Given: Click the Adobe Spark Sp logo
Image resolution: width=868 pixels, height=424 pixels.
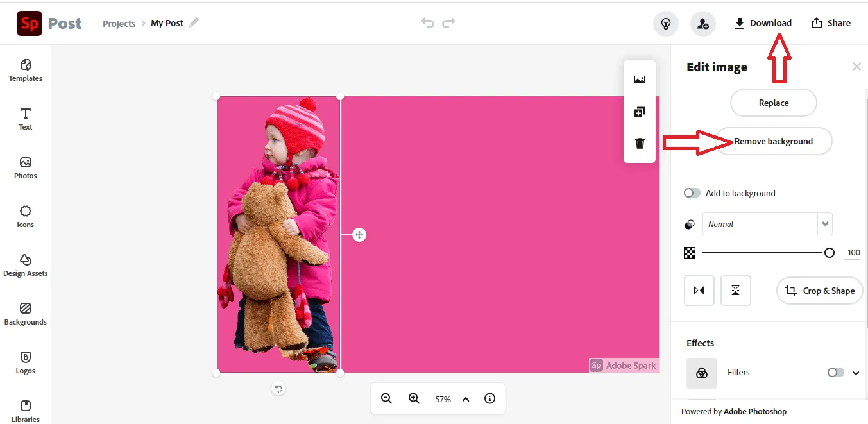Looking at the screenshot, I should coord(30,23).
